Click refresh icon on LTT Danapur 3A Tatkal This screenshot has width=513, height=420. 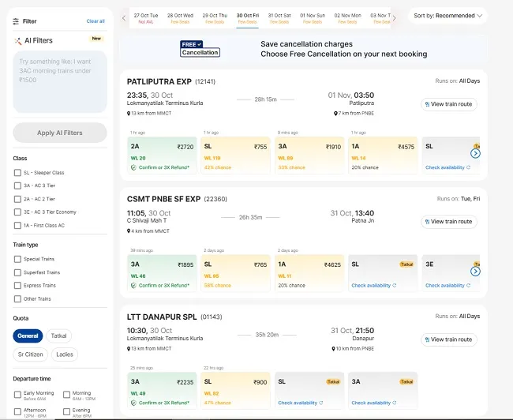(395, 403)
